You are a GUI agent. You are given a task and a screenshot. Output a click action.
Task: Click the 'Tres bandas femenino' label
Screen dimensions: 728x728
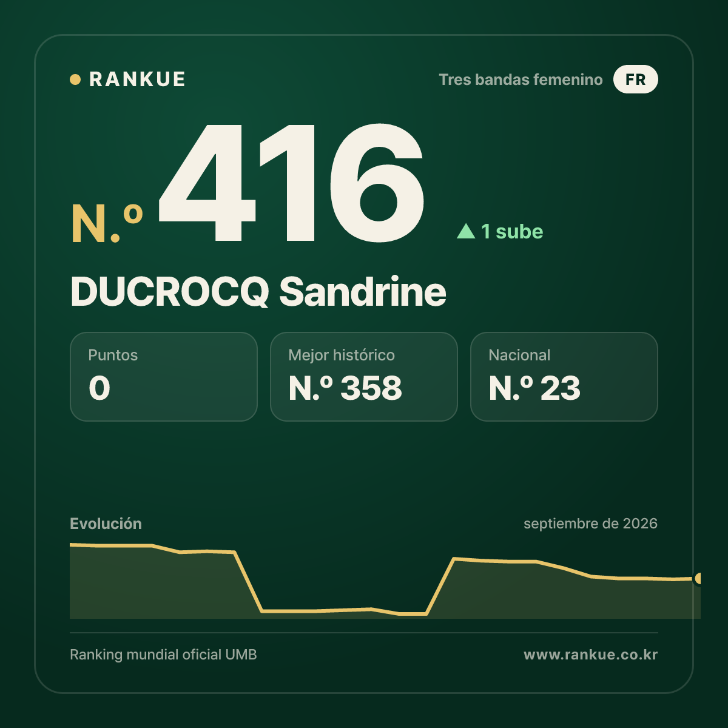[521, 79]
